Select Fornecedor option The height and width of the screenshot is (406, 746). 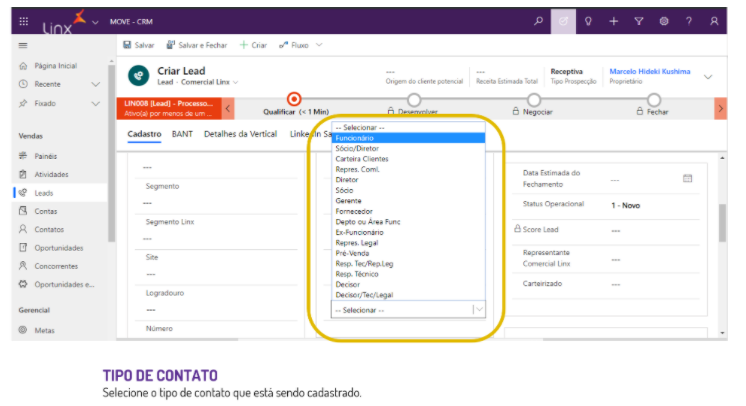(408, 211)
